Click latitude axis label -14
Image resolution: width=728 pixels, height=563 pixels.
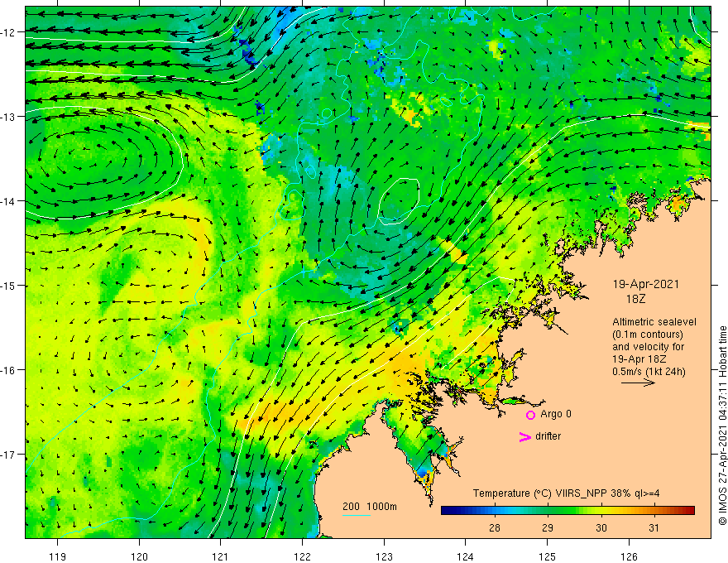(x=8, y=201)
